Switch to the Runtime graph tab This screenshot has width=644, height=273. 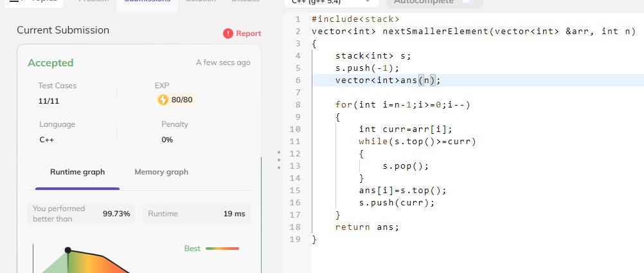[77, 172]
